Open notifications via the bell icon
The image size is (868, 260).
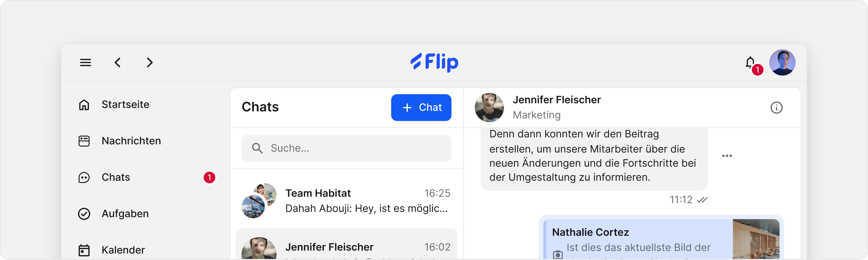(750, 62)
